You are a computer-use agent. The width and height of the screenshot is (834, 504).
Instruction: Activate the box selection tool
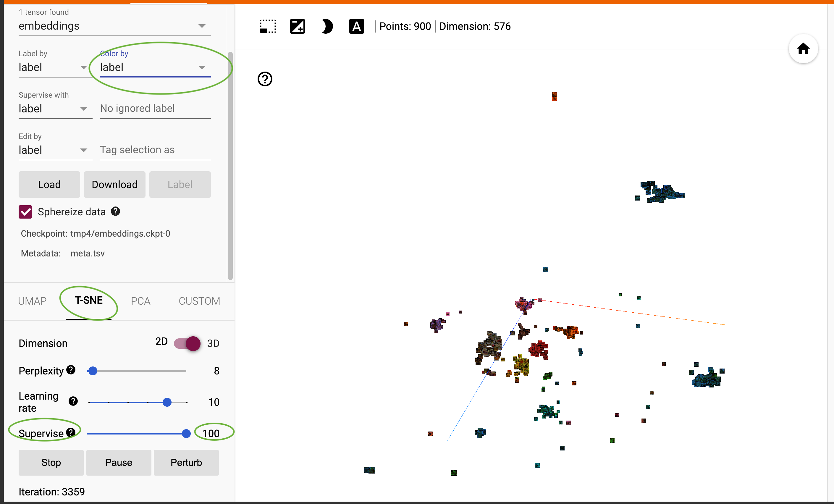point(267,26)
